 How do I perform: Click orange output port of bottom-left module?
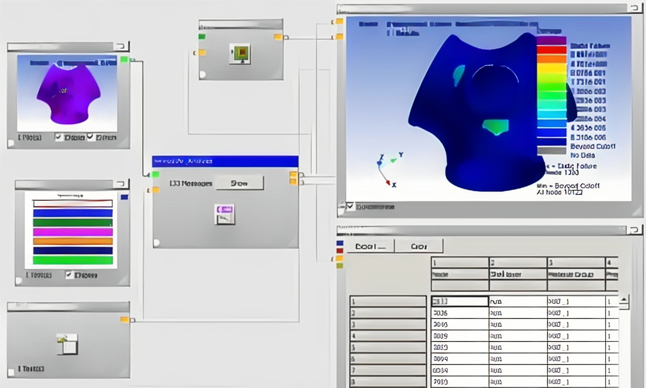[x=124, y=320]
